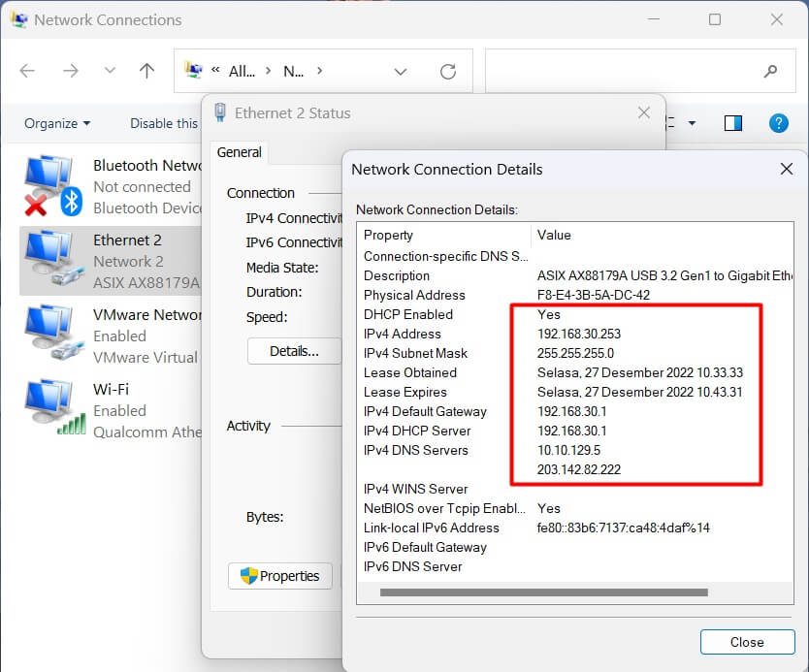Screen dimensions: 809x672
Task: Click Close in Network Connection Details
Action: point(746,642)
